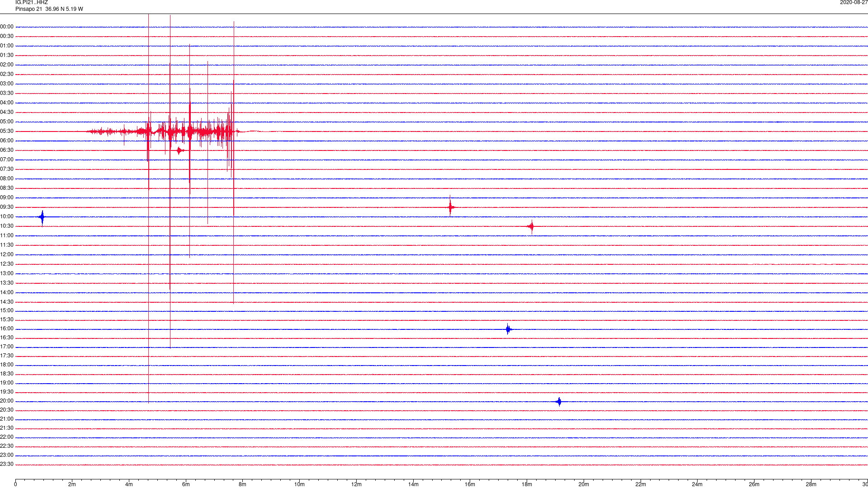Click the 20m tick on time axis
The height and width of the screenshot is (488, 868).
[x=584, y=484]
